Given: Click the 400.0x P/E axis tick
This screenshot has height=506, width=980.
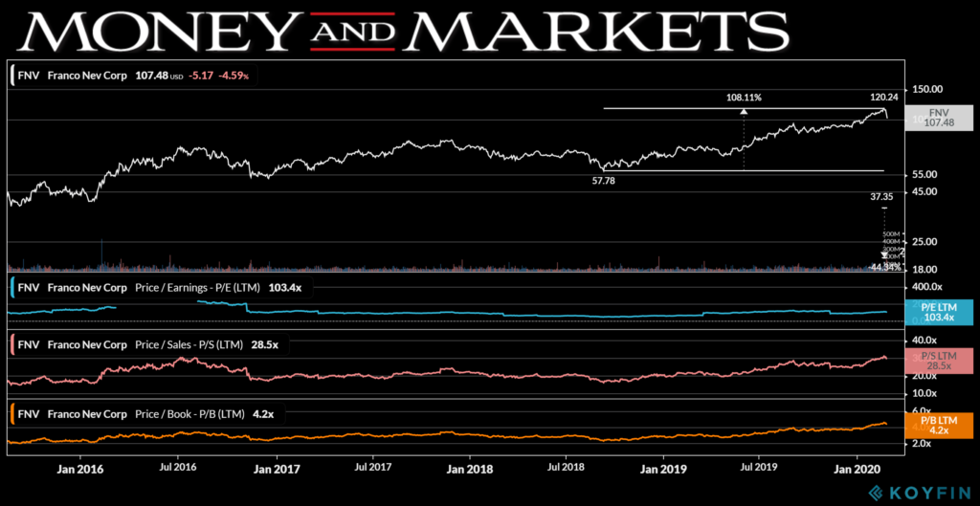Looking at the screenshot, I should point(928,287).
